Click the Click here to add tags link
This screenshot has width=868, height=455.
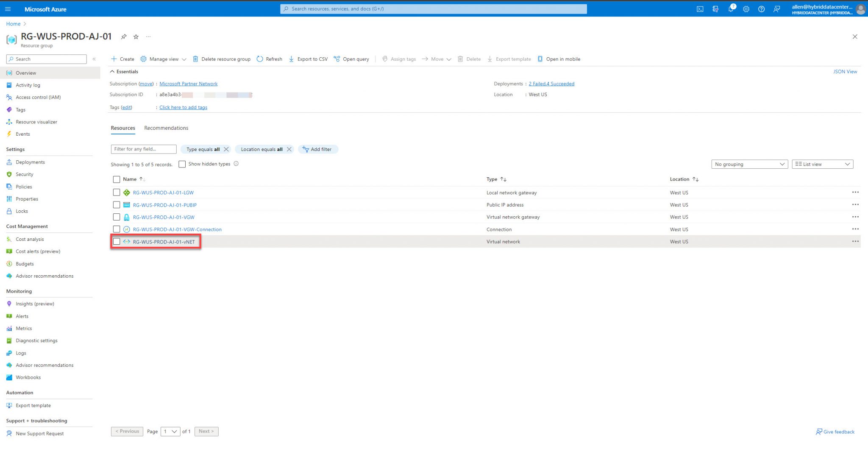pyautogui.click(x=183, y=107)
